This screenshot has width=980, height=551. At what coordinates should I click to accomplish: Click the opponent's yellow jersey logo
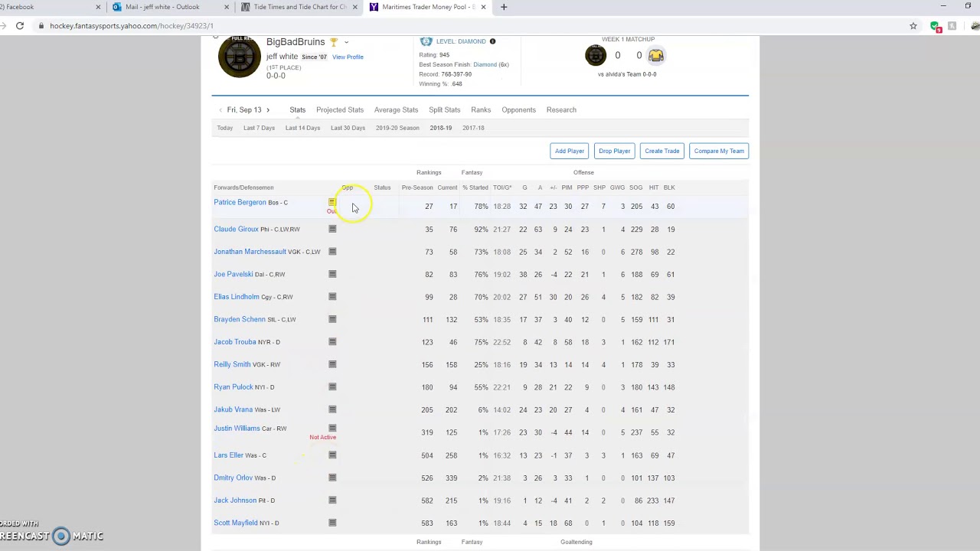pyautogui.click(x=656, y=55)
